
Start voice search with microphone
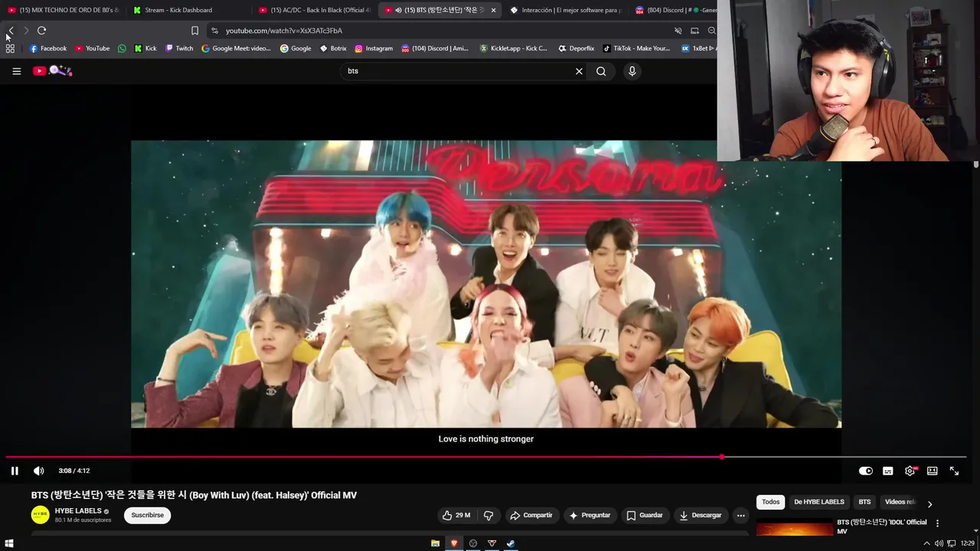point(632,71)
